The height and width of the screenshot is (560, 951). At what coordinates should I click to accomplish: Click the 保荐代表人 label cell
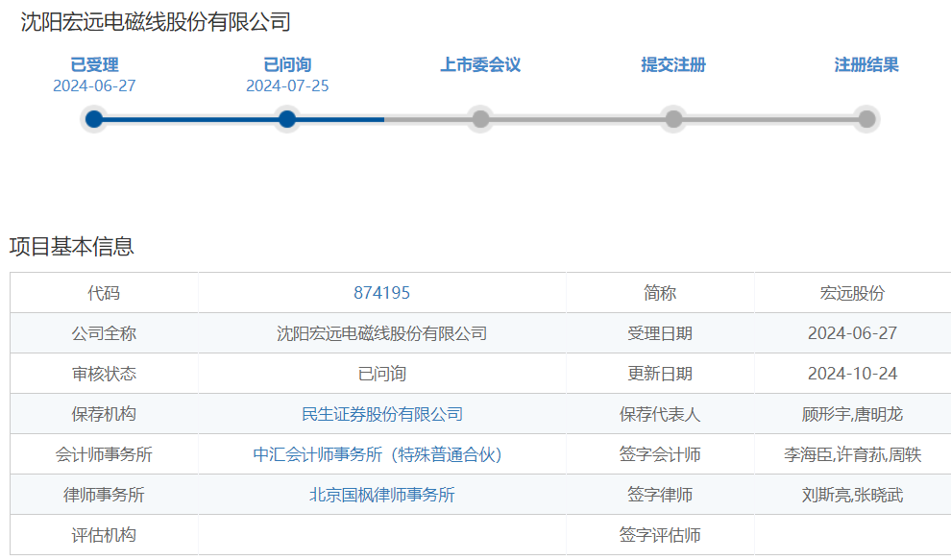pos(660,414)
